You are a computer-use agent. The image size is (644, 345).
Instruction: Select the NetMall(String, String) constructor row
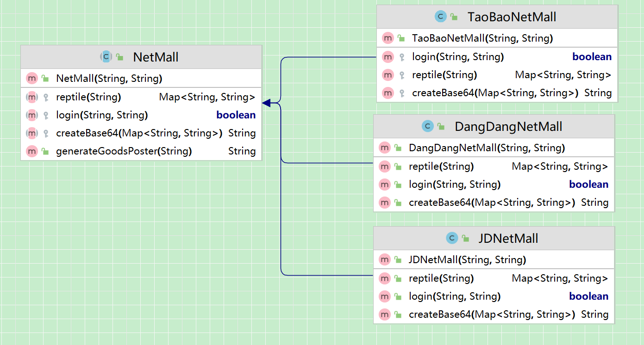(x=141, y=78)
